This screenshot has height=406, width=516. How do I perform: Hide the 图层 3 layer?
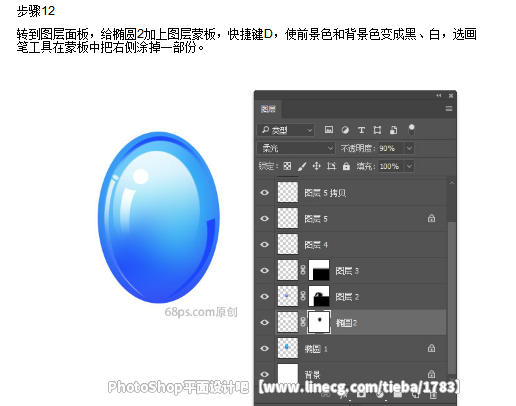[x=265, y=271]
